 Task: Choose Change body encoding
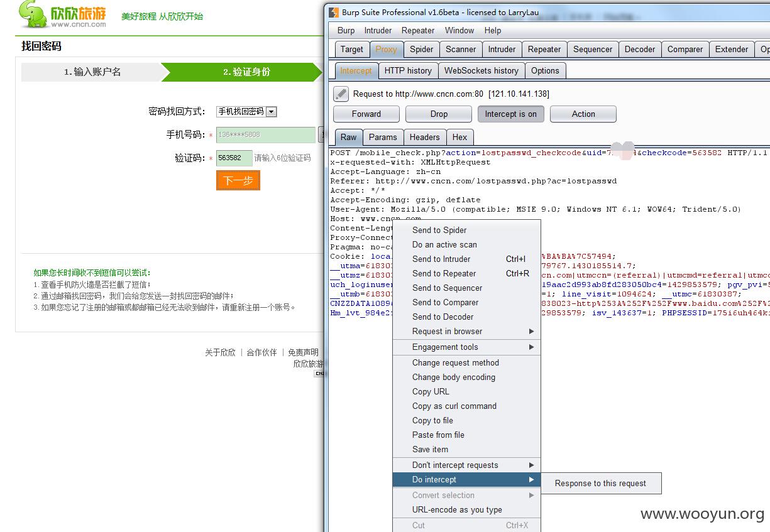[466, 377]
